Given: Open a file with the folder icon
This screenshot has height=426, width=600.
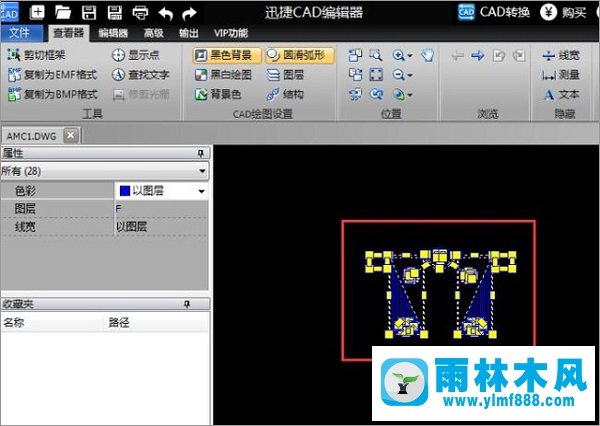Looking at the screenshot, I should tap(63, 13).
